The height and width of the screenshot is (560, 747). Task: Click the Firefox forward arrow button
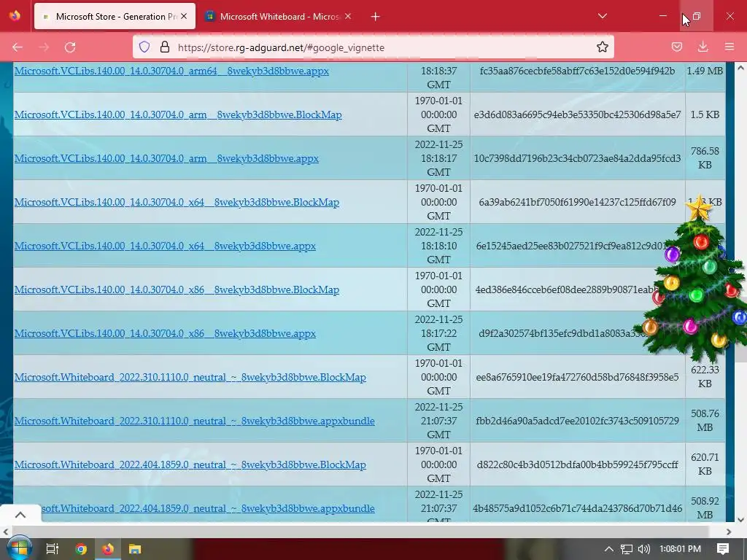44,47
